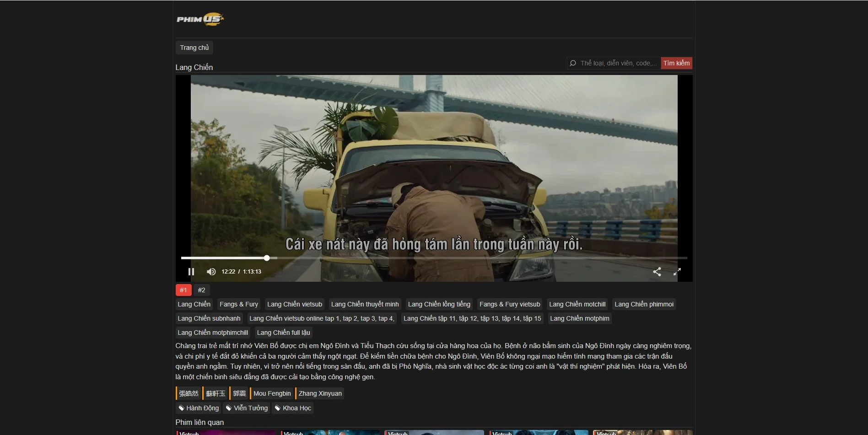Switch to episode #2
The image size is (868, 435).
tap(201, 290)
